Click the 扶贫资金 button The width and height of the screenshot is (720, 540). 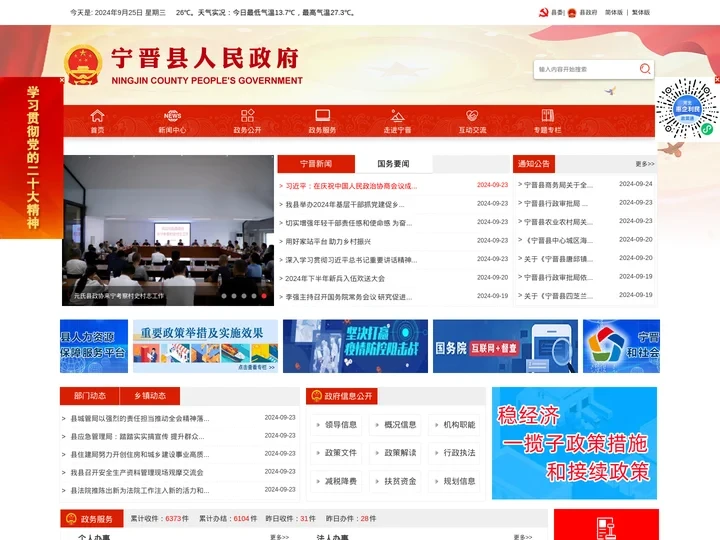(x=395, y=481)
